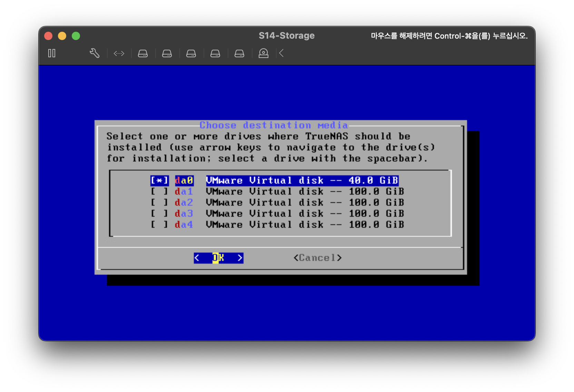Image resolution: width=574 pixels, height=392 pixels.
Task: Click the 'da2' drive name
Action: pyautogui.click(x=184, y=203)
